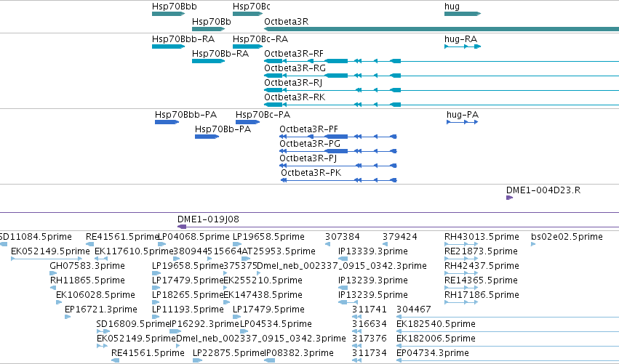
Task: Click EK255210.5prime EST label
Action: point(263,280)
